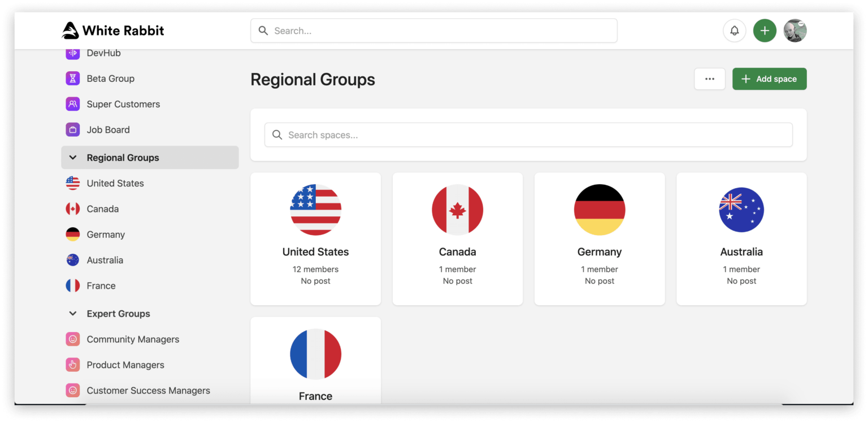
Task: Go to Canada in sidebar
Action: [103, 209]
